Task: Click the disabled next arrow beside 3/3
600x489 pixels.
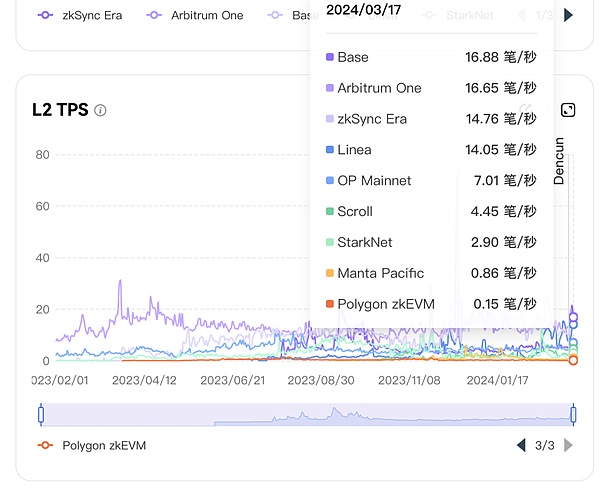Action: (569, 445)
